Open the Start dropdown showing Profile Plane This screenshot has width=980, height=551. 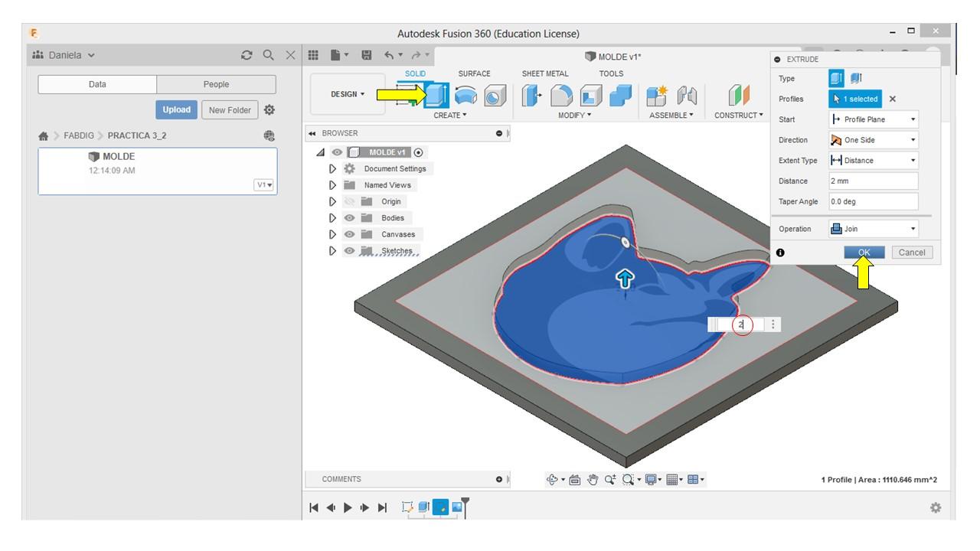point(874,119)
